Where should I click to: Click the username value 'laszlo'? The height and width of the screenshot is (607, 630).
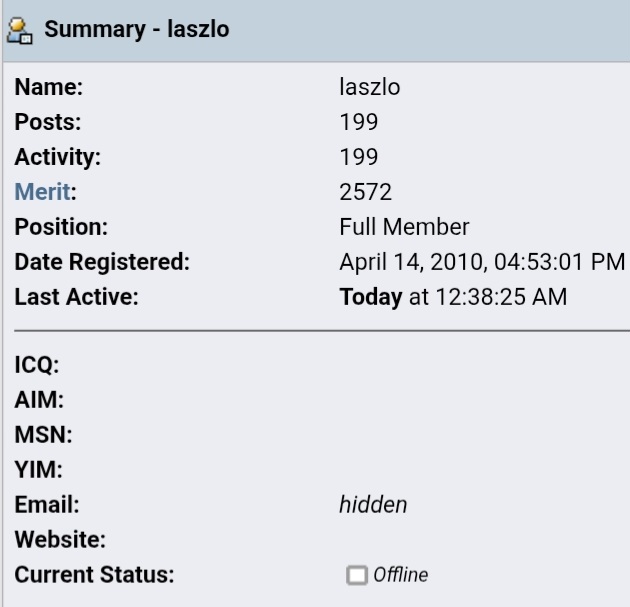pos(370,88)
